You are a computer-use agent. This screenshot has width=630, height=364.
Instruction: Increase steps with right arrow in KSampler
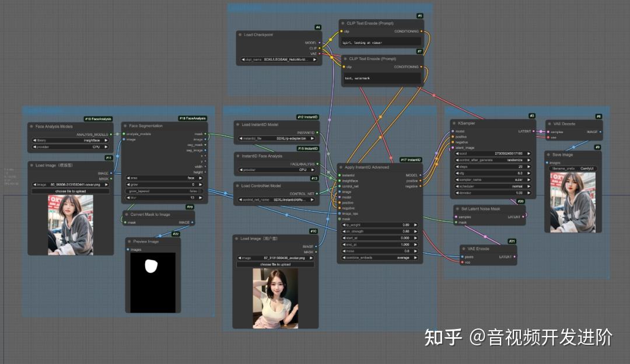(x=528, y=166)
